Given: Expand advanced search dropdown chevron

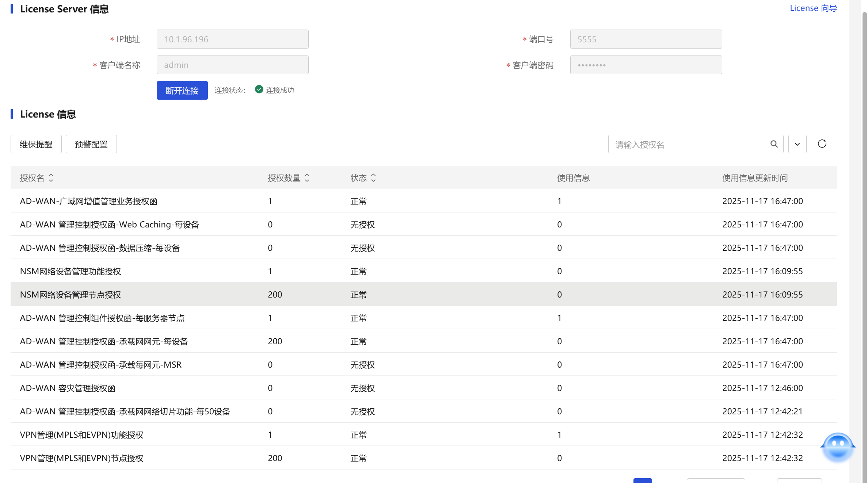Looking at the screenshot, I should click(797, 144).
